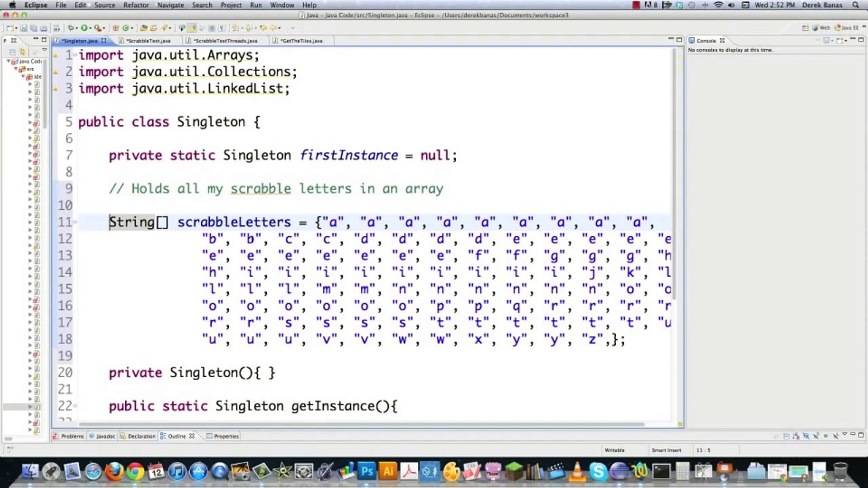Open the Run dropdown arrow

click(90, 28)
